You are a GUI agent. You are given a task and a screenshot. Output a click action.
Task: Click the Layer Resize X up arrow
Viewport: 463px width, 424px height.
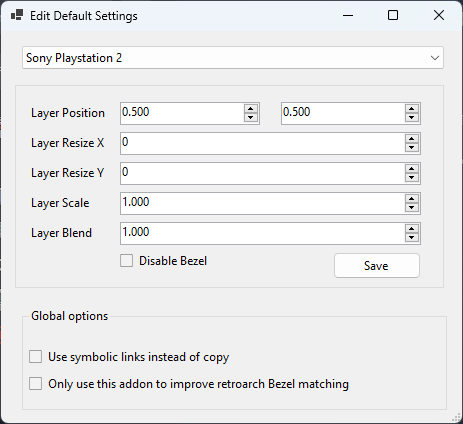click(x=412, y=139)
